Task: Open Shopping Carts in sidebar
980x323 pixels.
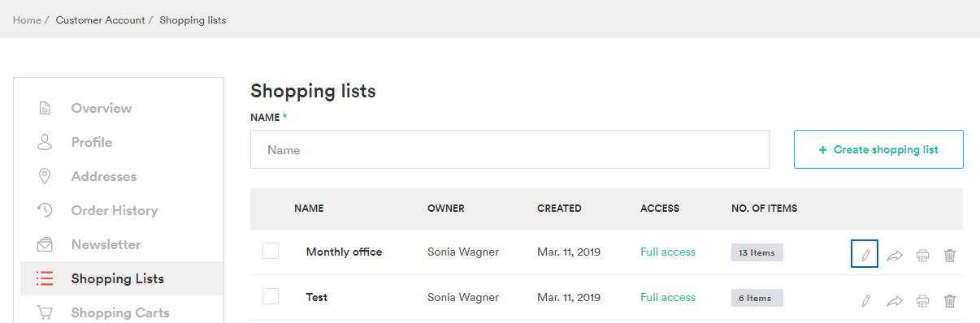Action: (x=122, y=312)
